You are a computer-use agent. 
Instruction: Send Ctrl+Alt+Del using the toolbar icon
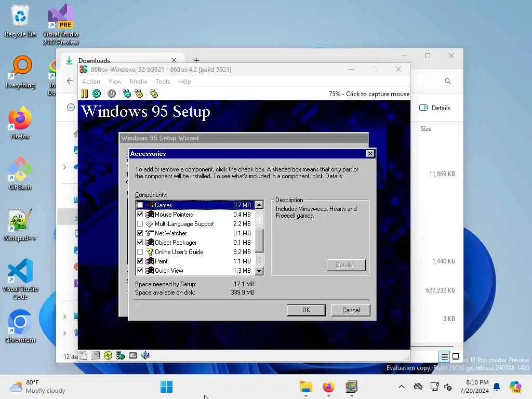pos(127,94)
